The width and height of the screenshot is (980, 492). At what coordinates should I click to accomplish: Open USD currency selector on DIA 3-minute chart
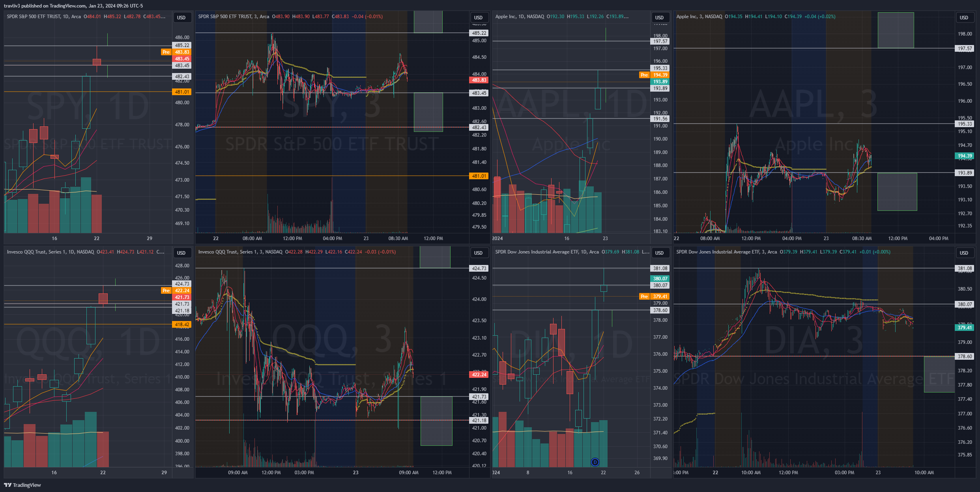point(964,253)
